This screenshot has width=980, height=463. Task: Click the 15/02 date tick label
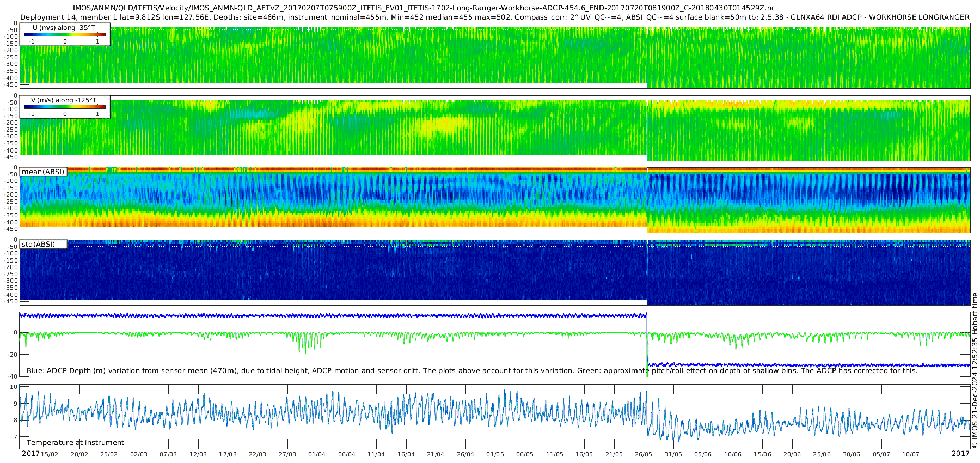[x=50, y=454]
